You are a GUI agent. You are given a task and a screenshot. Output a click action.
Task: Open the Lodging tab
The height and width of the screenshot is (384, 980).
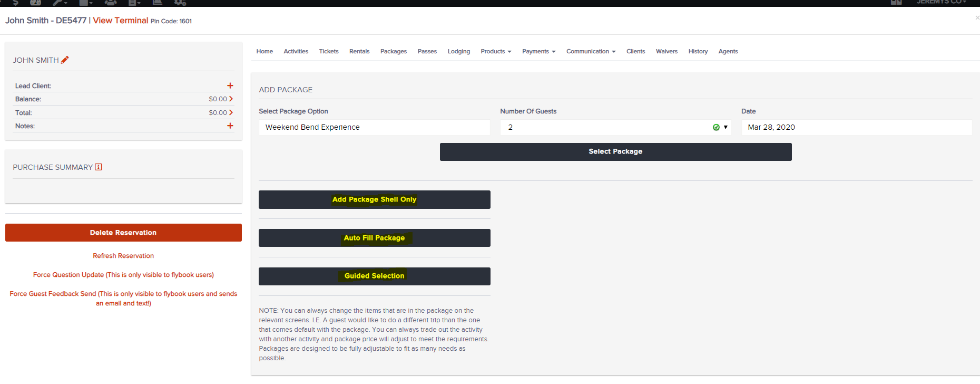[459, 51]
